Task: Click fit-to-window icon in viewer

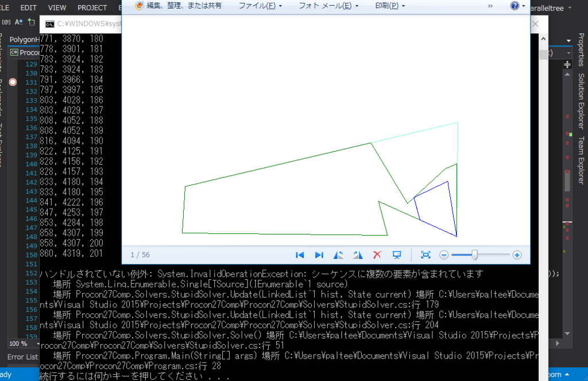Action: [425, 255]
